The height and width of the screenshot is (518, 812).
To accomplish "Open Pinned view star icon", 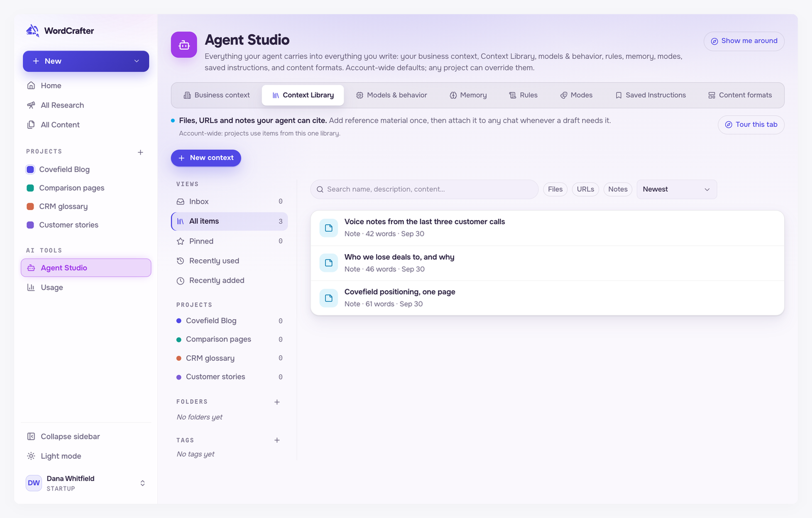I will click(180, 241).
